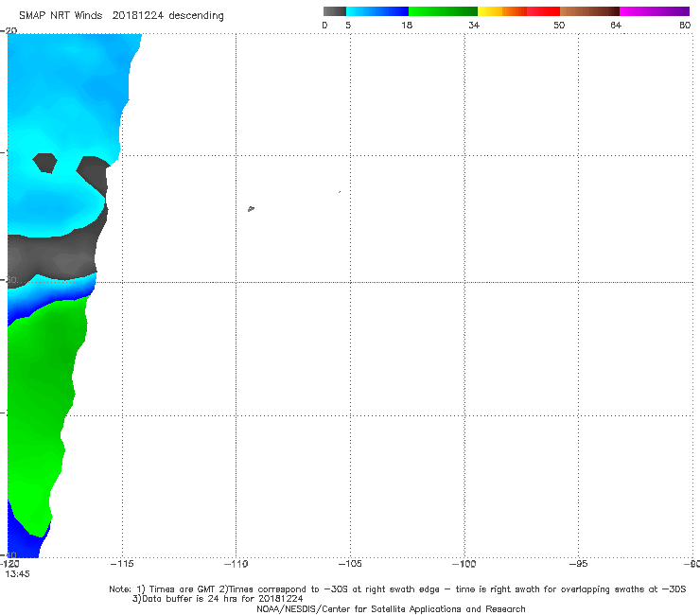The image size is (700, 615).
Task: Click the color bar label '64'
Action: click(x=616, y=25)
